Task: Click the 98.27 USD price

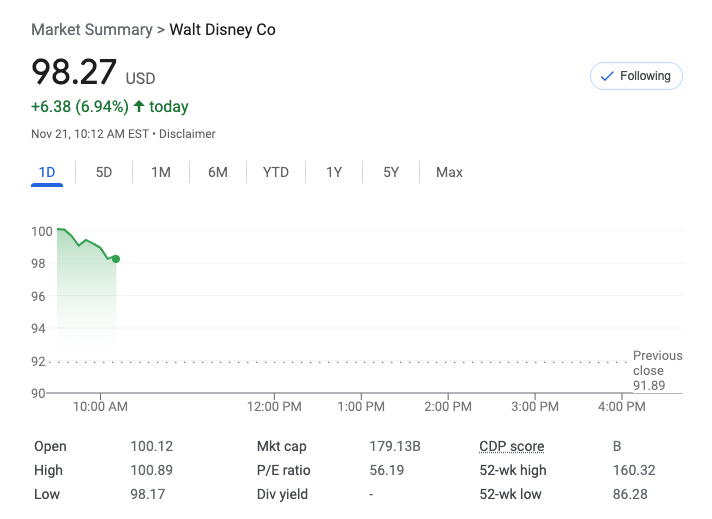Action: click(75, 73)
